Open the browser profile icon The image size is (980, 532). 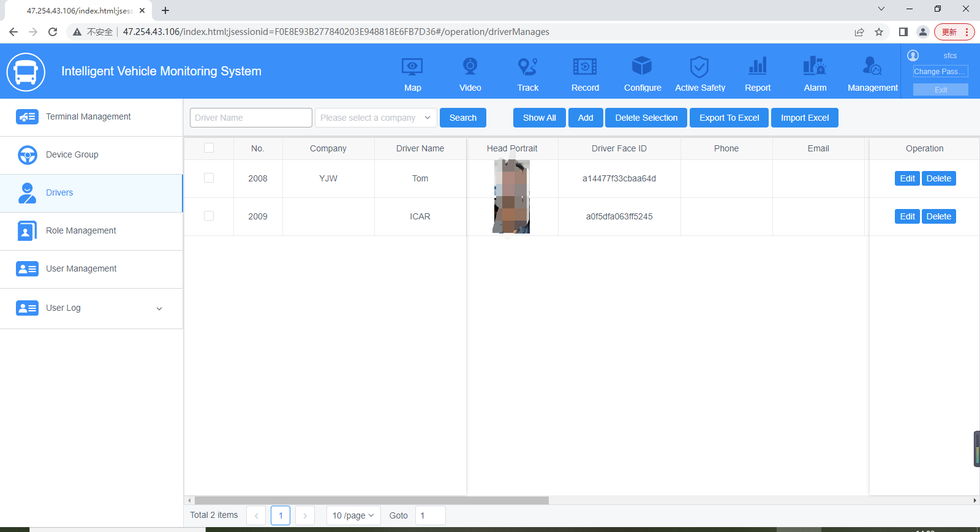(x=923, y=32)
